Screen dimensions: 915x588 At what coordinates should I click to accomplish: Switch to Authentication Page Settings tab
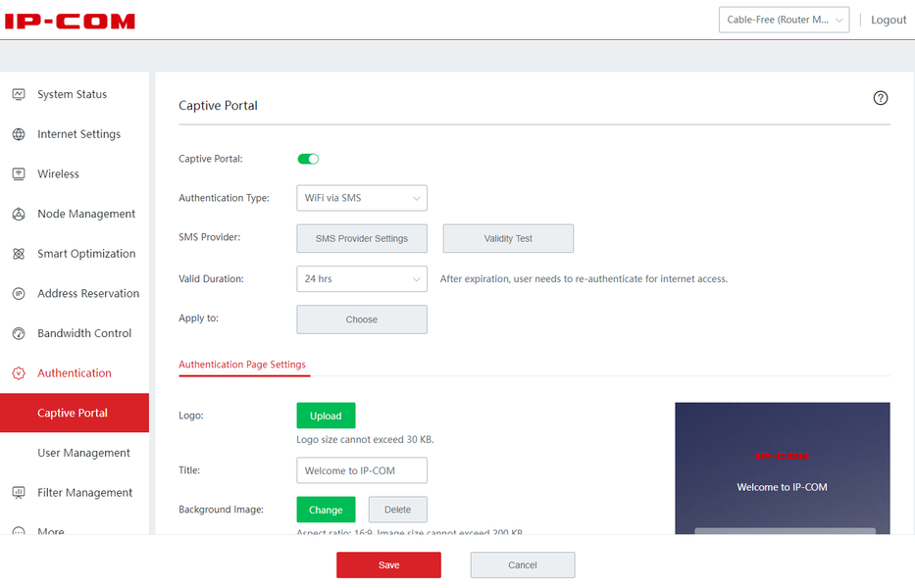pos(242,365)
